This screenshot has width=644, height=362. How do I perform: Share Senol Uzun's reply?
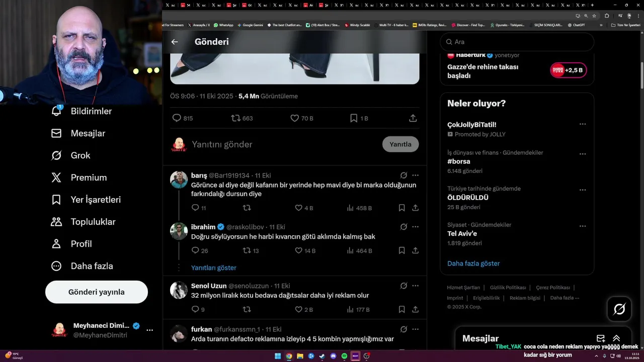pyautogui.click(x=416, y=310)
